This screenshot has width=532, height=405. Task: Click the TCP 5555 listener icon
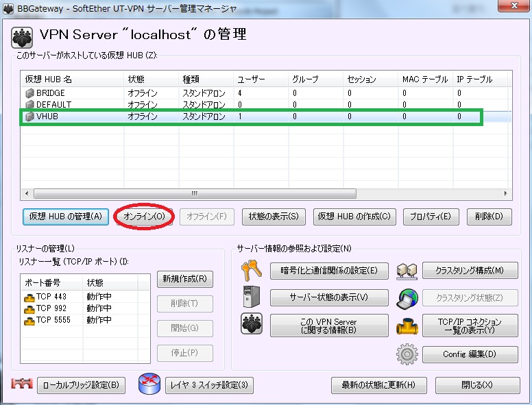(x=29, y=321)
